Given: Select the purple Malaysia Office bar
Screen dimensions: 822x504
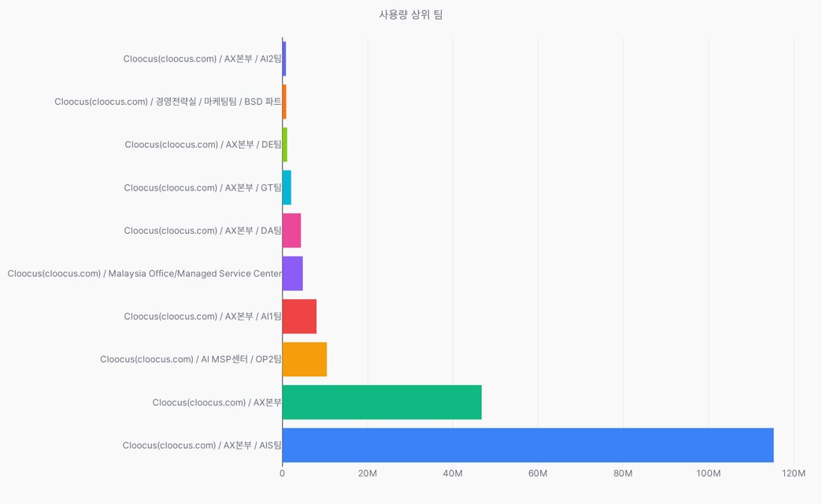Looking at the screenshot, I should pos(293,273).
